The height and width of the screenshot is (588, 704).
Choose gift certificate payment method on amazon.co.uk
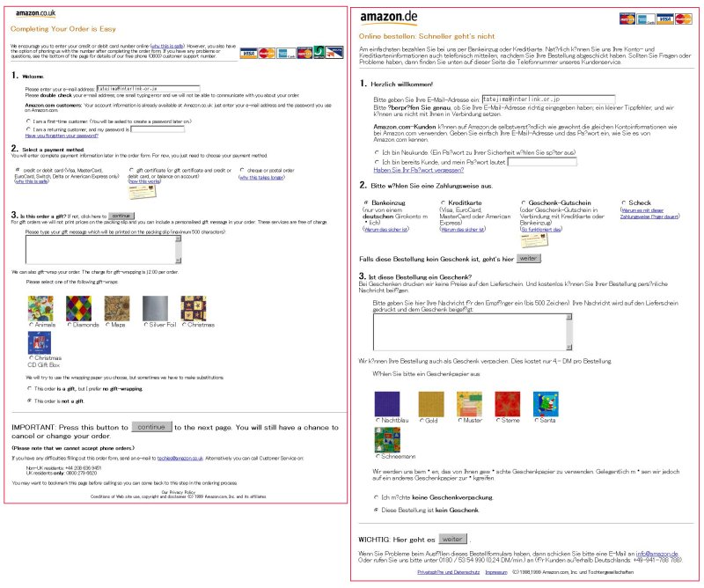pyautogui.click(x=131, y=170)
